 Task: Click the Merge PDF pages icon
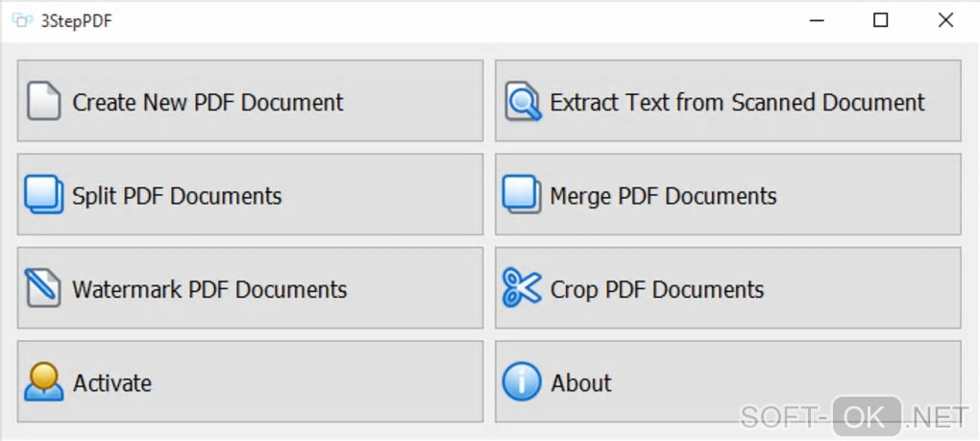click(x=522, y=195)
